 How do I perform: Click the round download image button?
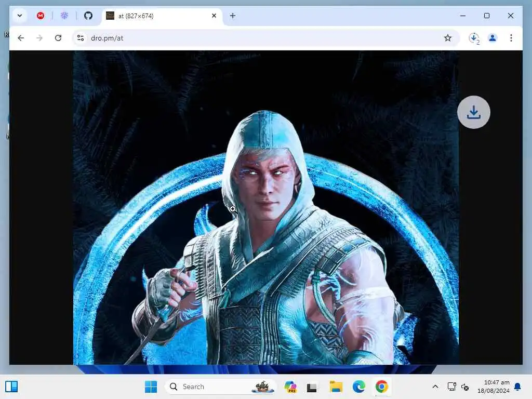[474, 112]
